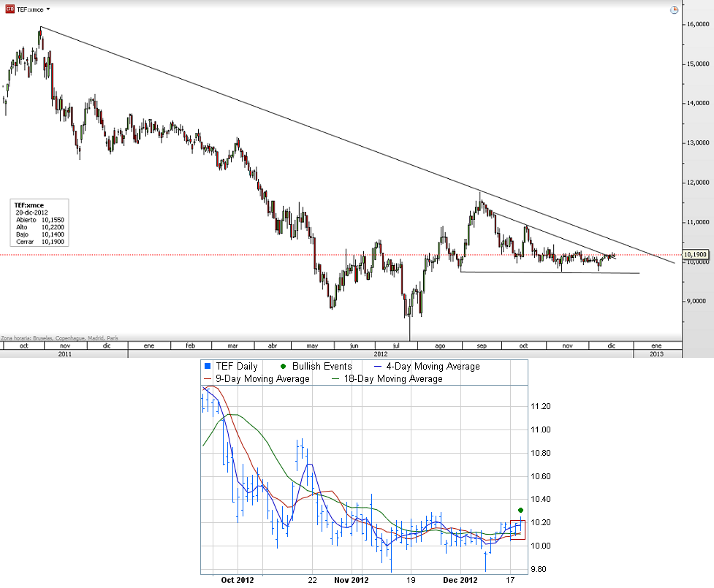Click the Dec 2012 label on lower chart
Image resolution: width=714 pixels, height=588 pixels.
pos(460,580)
